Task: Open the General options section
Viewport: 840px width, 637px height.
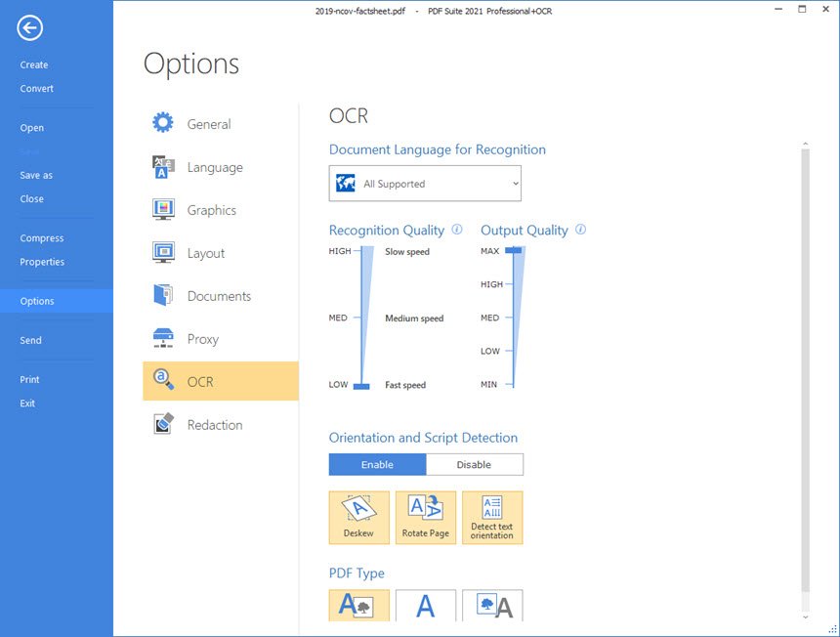Action: (x=220, y=124)
